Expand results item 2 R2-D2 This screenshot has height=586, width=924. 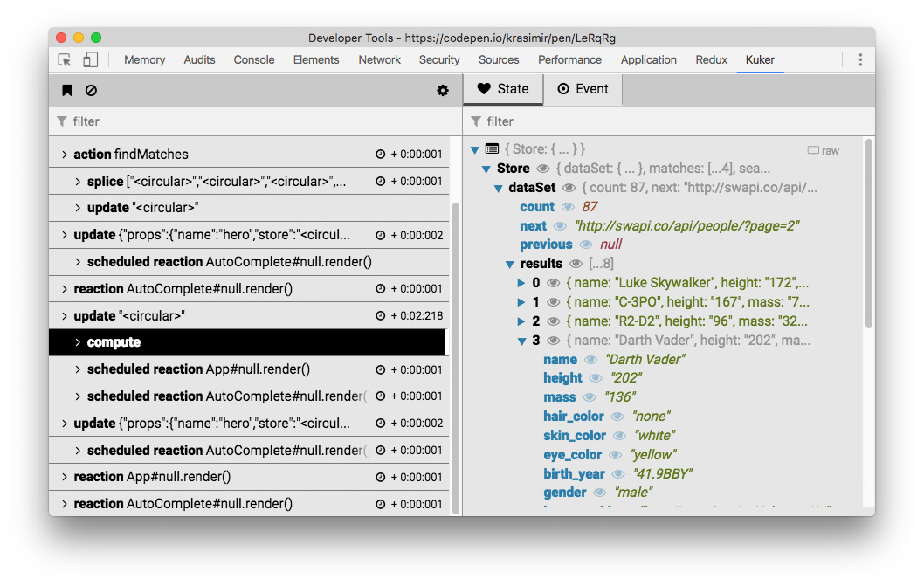coord(521,321)
